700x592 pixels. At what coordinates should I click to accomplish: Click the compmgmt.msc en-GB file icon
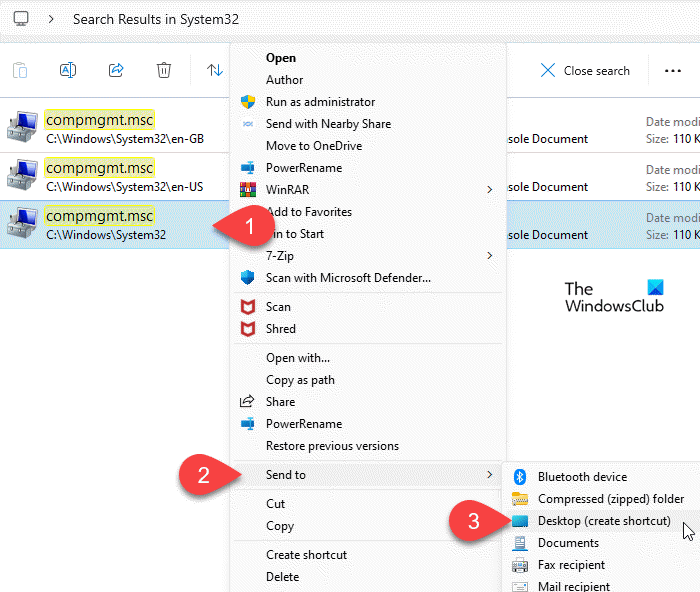point(22,127)
